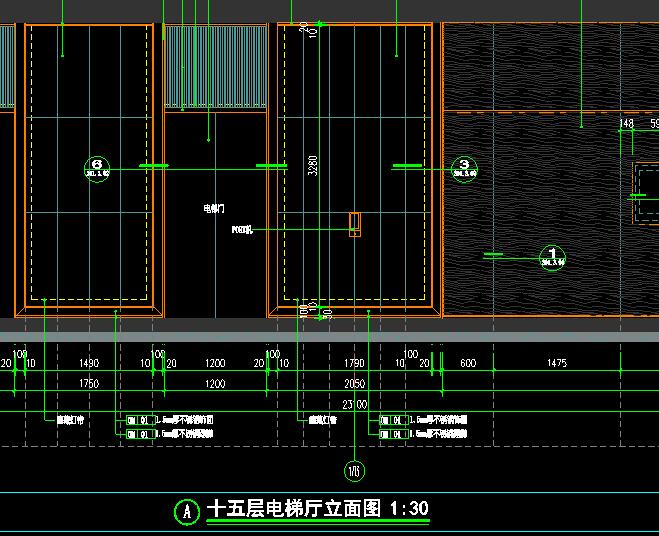
Task: Click the hatched grille above the elevator door
Action: 213,66
